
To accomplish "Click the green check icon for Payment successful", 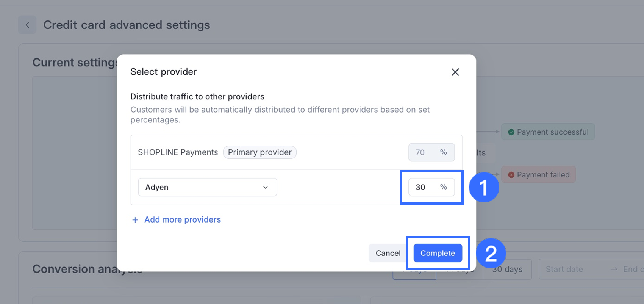I will [x=511, y=132].
